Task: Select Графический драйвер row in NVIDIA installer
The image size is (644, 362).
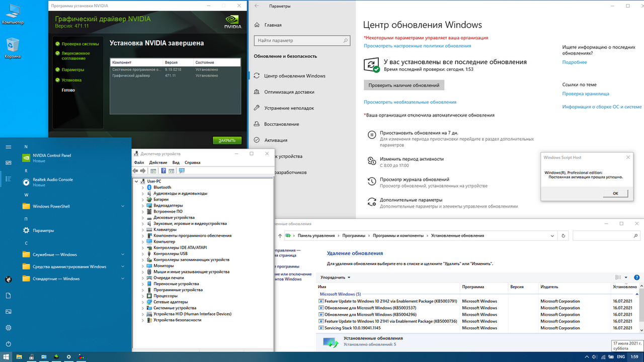Action: tap(175, 75)
